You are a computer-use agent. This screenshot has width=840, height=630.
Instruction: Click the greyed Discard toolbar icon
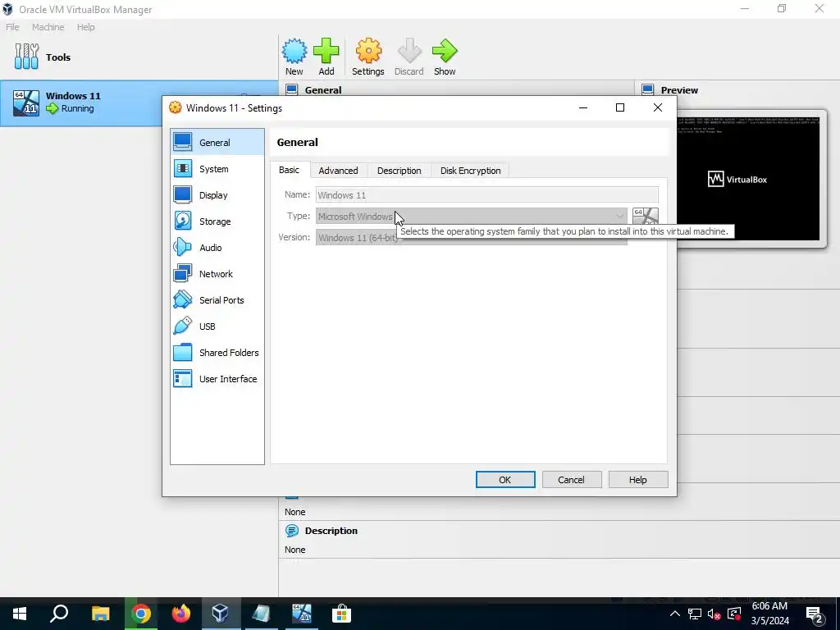tap(409, 57)
